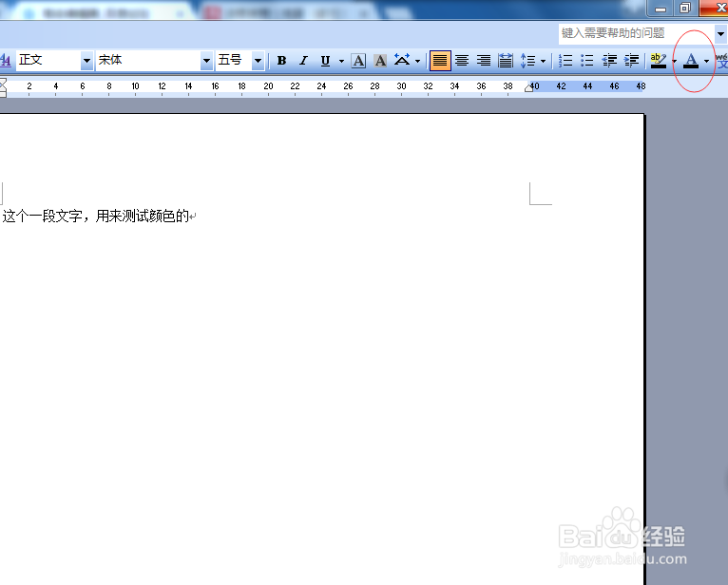Screen dimensions: 728x585
Task: Increase paragraph indent
Action: click(631, 61)
